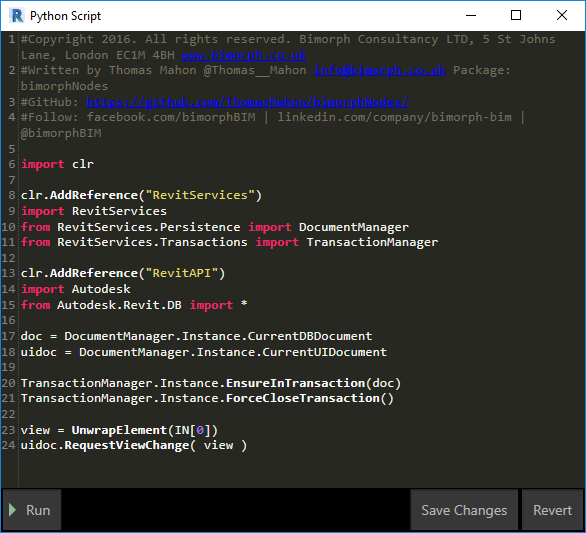Screen dimensions: 586x533
Task: Click line number 20 in the gutter
Action: point(8,383)
